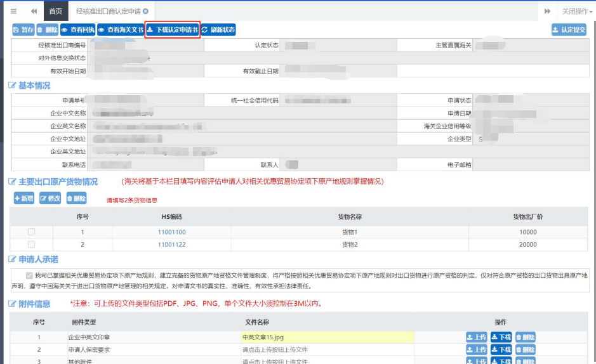
Task: Switch to the 首页 tab
Action: (56, 11)
